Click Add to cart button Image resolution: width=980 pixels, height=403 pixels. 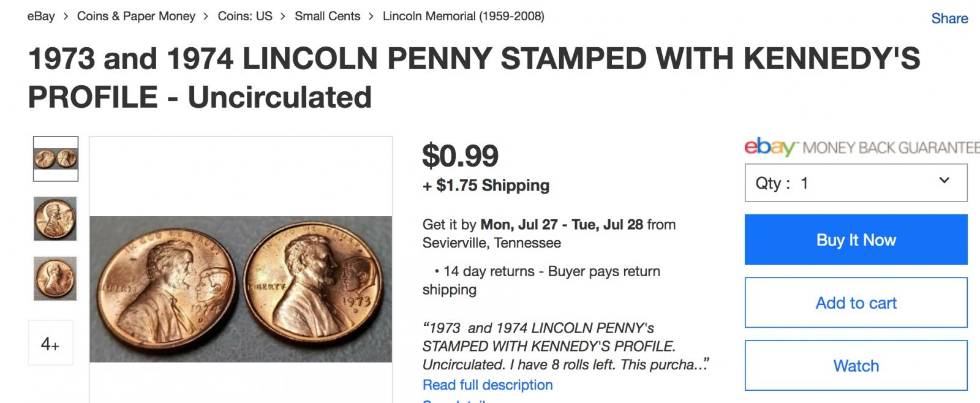coord(855,303)
